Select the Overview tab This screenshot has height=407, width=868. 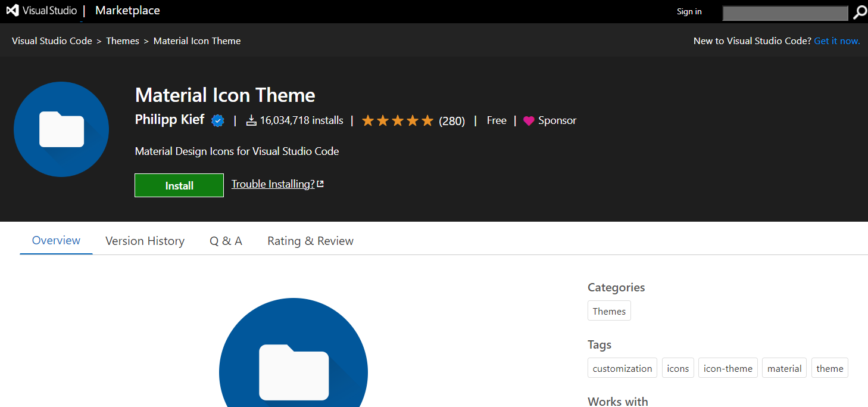[56, 241]
